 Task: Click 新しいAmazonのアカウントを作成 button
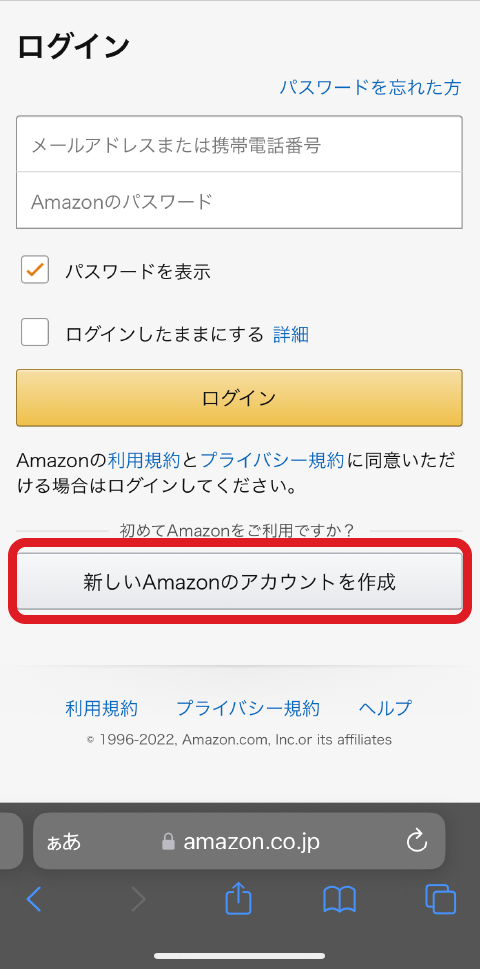tap(239, 582)
